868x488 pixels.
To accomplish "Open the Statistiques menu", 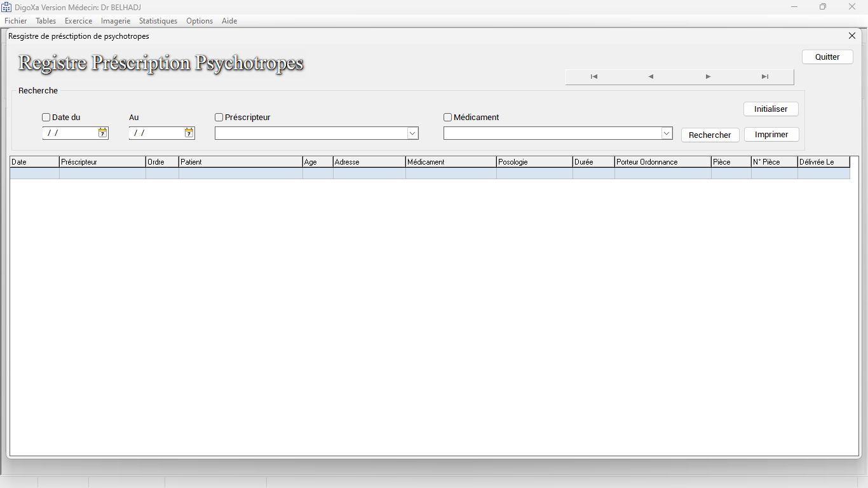I will point(158,21).
